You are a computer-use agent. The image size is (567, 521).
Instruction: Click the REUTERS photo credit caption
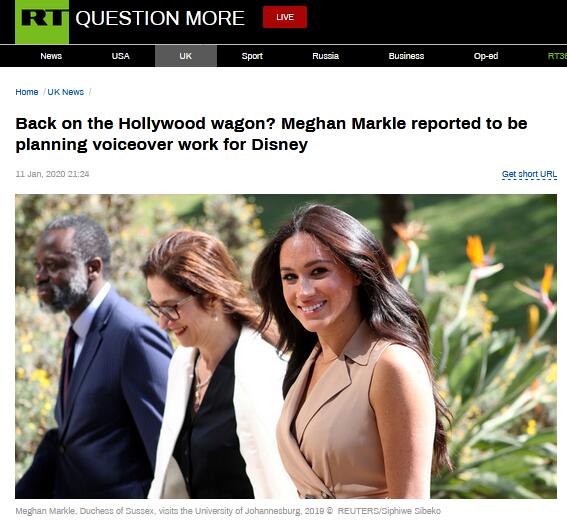point(389,511)
